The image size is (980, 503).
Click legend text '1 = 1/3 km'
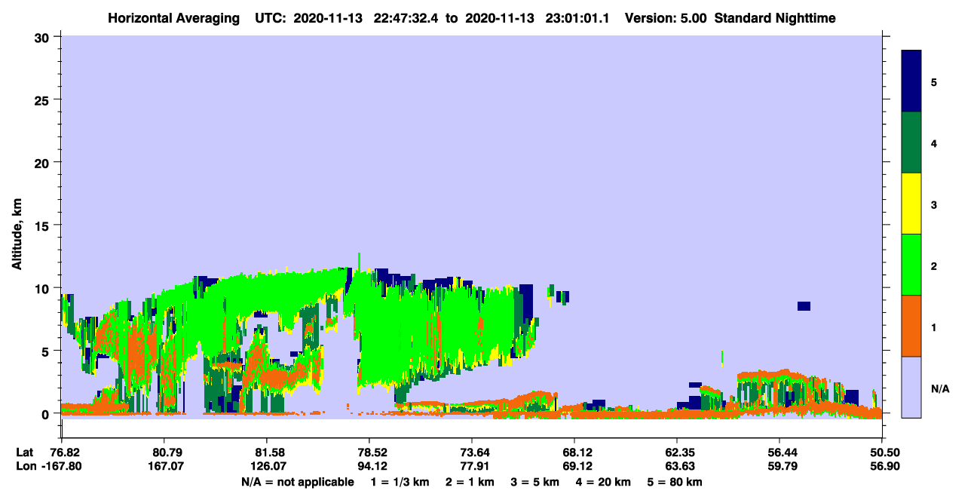click(400, 482)
